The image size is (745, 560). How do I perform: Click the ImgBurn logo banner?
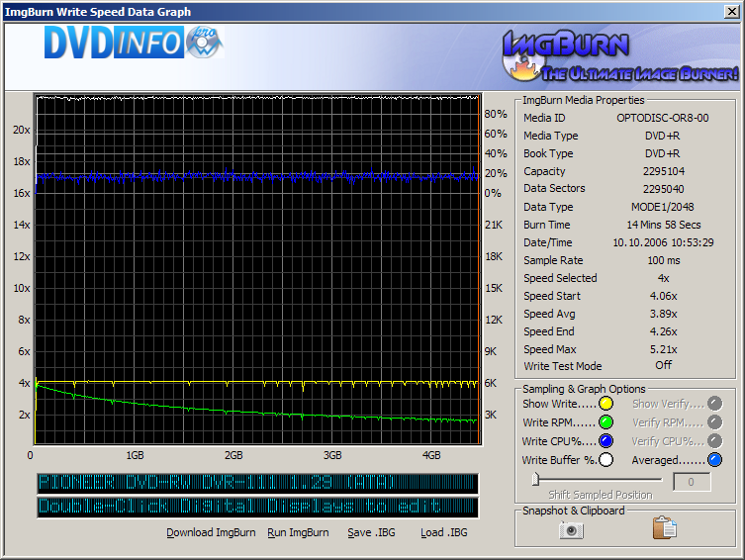pyautogui.click(x=620, y=55)
